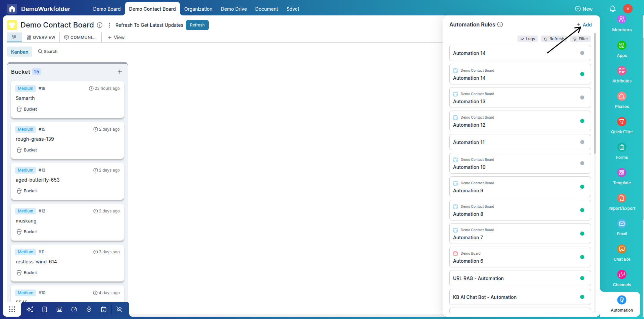Image resolution: width=644 pixels, height=319 pixels.
Task: Toggle the status dot of Automation 12
Action: tap(582, 121)
